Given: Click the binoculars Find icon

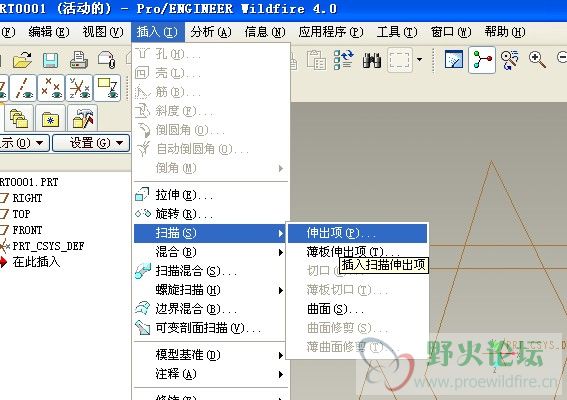Looking at the screenshot, I should point(372,60).
